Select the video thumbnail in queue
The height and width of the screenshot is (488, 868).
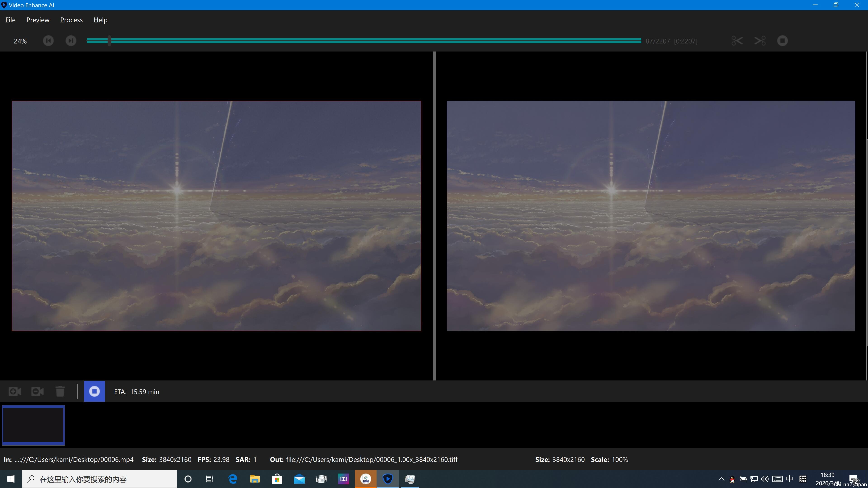[x=33, y=425]
